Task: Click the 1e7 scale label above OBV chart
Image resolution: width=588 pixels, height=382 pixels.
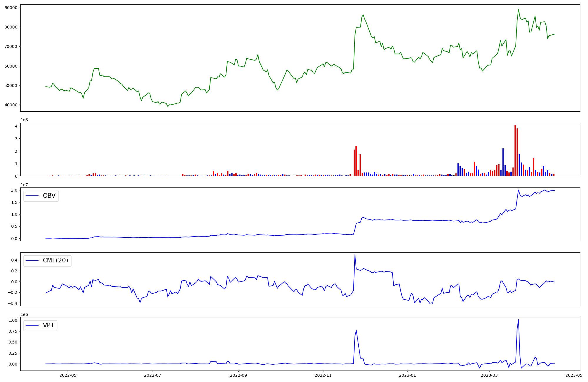Action: pyautogui.click(x=24, y=185)
